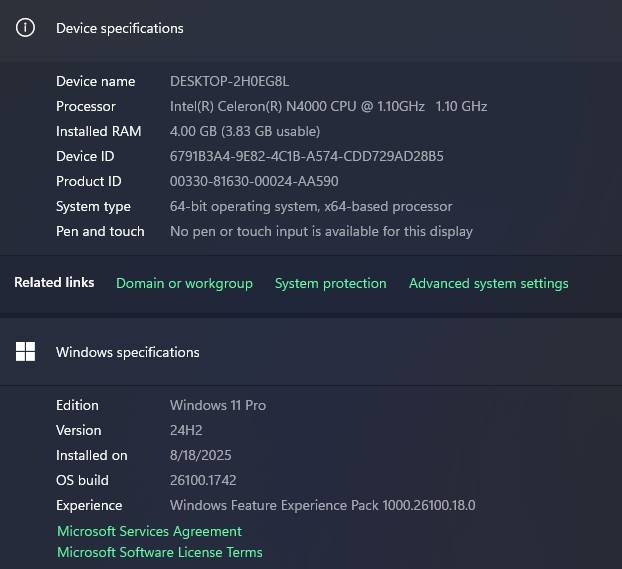Click the OS build label
The image size is (622, 569).
(82, 480)
